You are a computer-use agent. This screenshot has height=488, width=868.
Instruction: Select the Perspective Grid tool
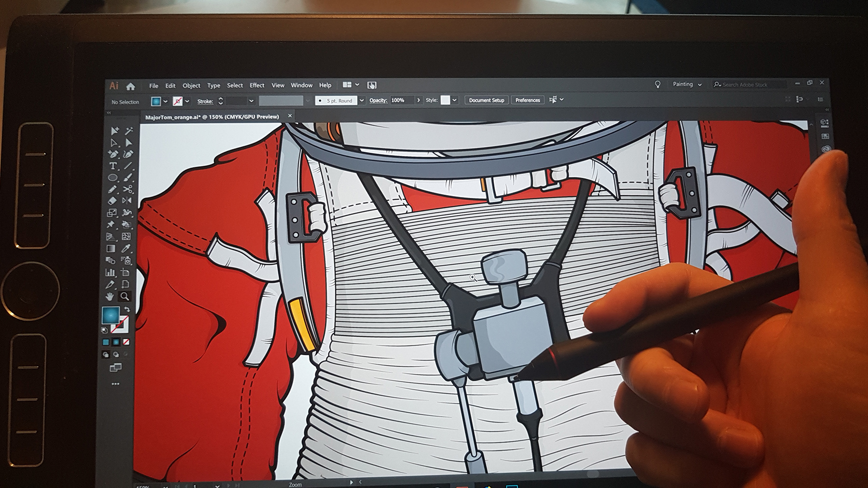tap(110, 237)
